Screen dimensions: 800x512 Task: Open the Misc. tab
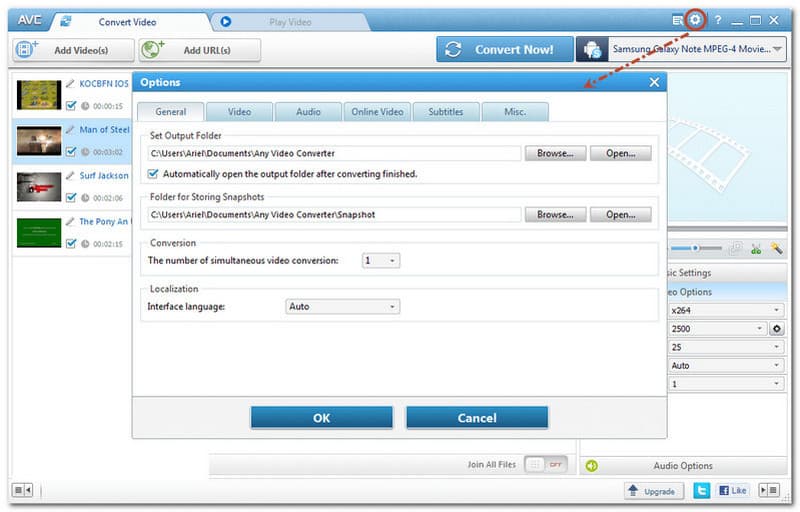click(515, 112)
